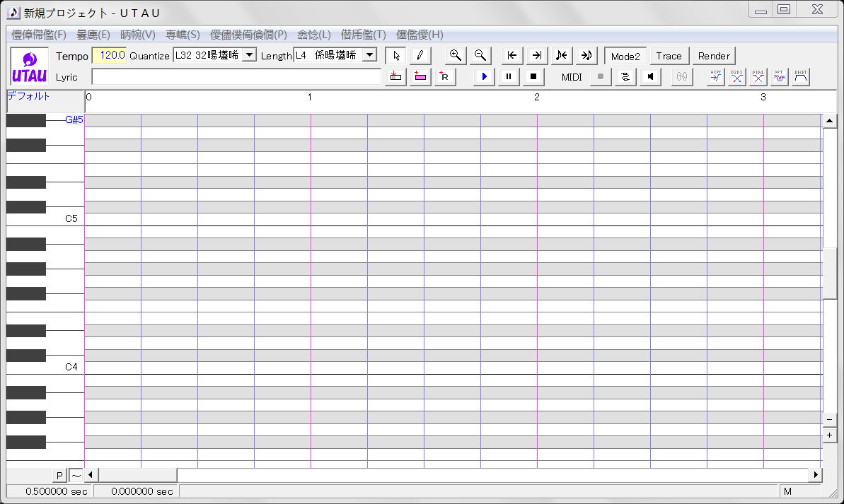Click the arrow followed by note icon
The image size is (844, 504).
(586, 55)
